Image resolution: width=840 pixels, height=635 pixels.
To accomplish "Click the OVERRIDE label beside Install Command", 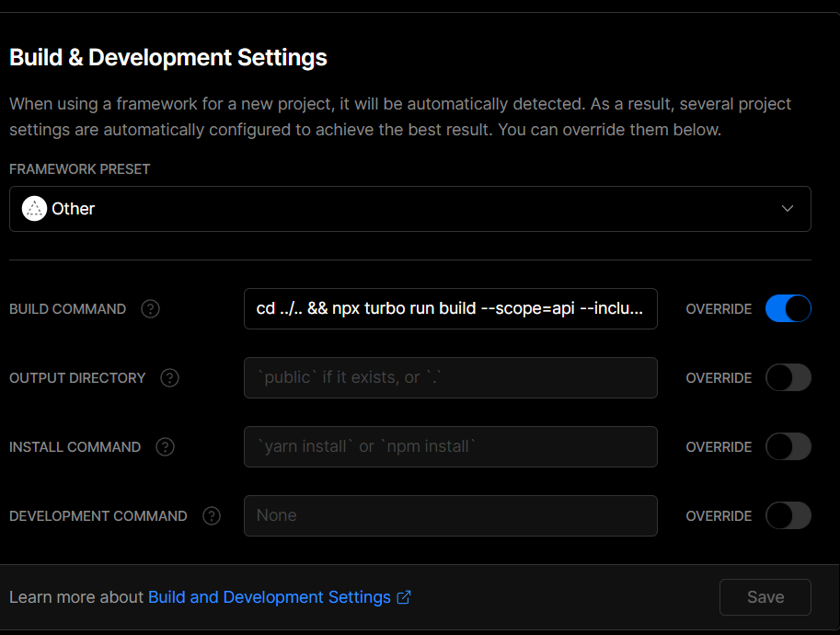I will pos(719,447).
